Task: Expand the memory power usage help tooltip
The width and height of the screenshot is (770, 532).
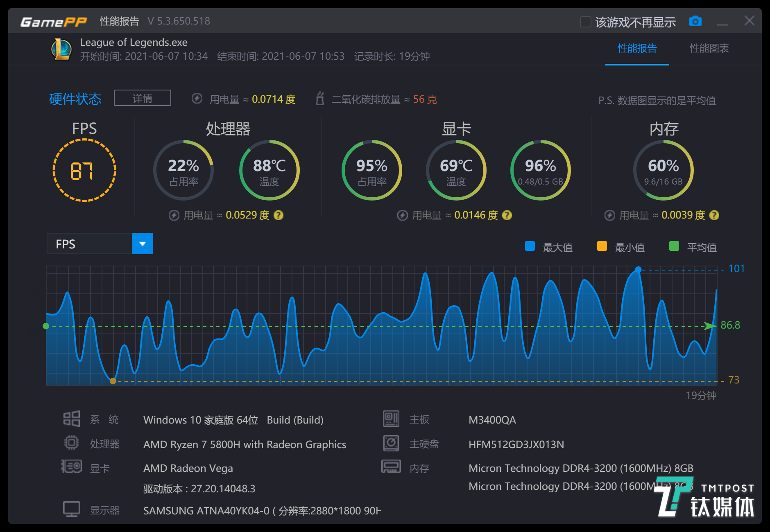Action: coord(715,215)
